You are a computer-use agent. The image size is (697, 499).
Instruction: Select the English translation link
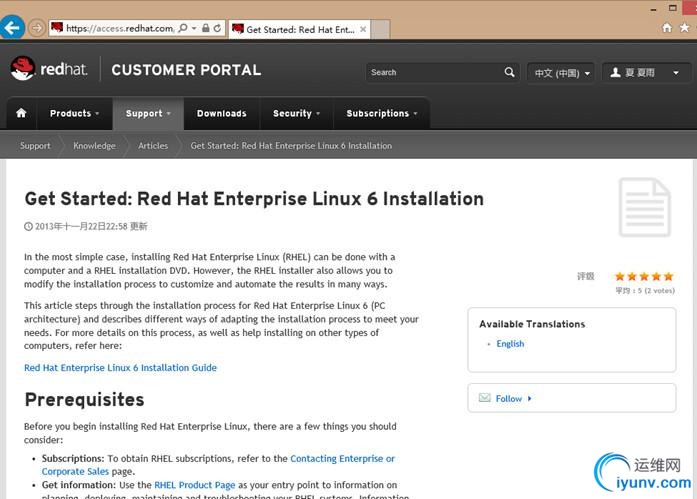(x=510, y=343)
